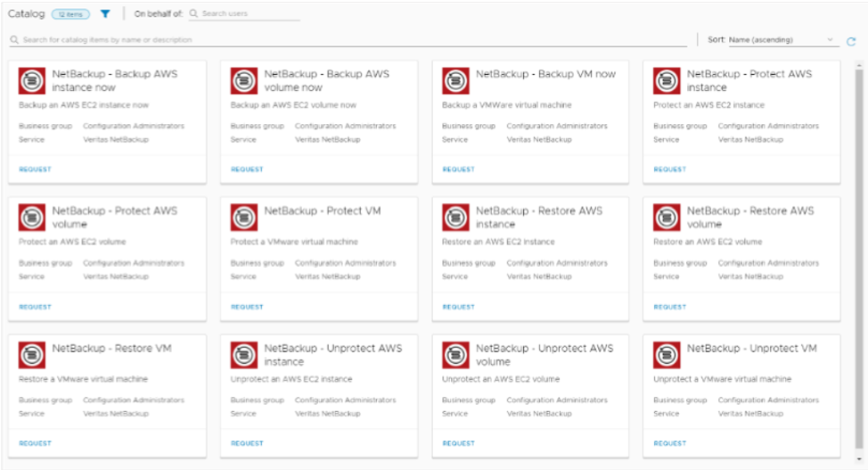Click the magnifier icon beside Search users
Screen dimensions: 868x470
tap(193, 13)
